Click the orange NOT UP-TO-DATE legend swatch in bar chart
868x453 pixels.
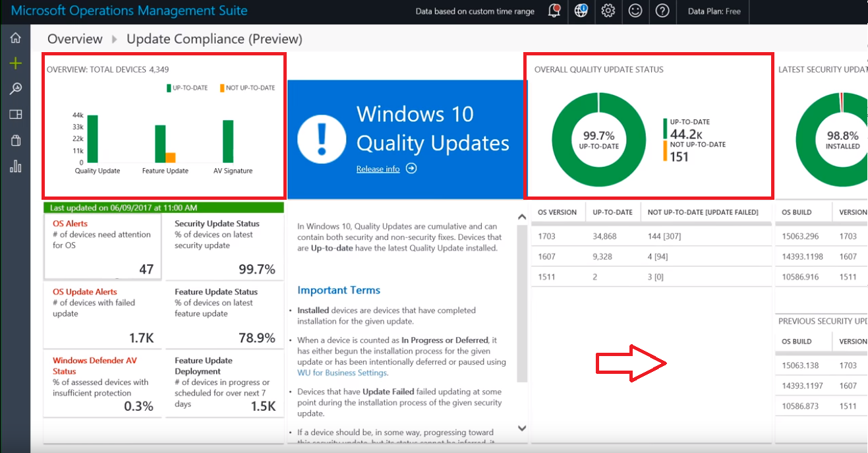click(221, 88)
